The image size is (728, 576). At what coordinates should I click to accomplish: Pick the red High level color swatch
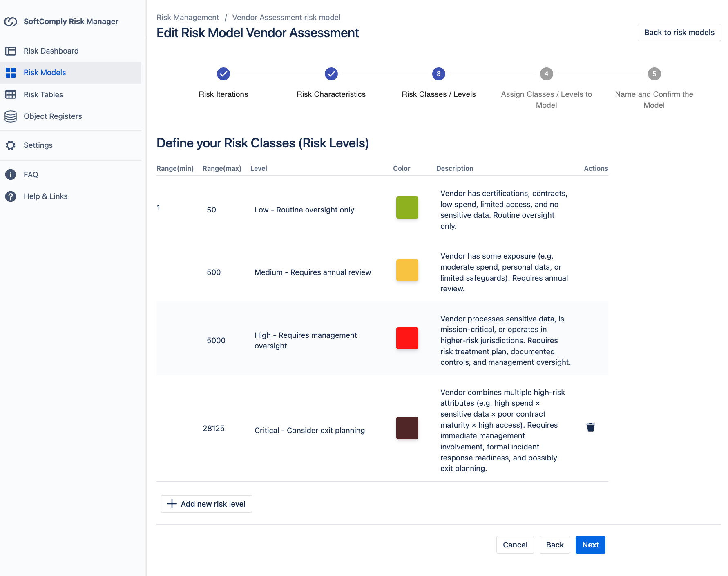[x=407, y=338]
